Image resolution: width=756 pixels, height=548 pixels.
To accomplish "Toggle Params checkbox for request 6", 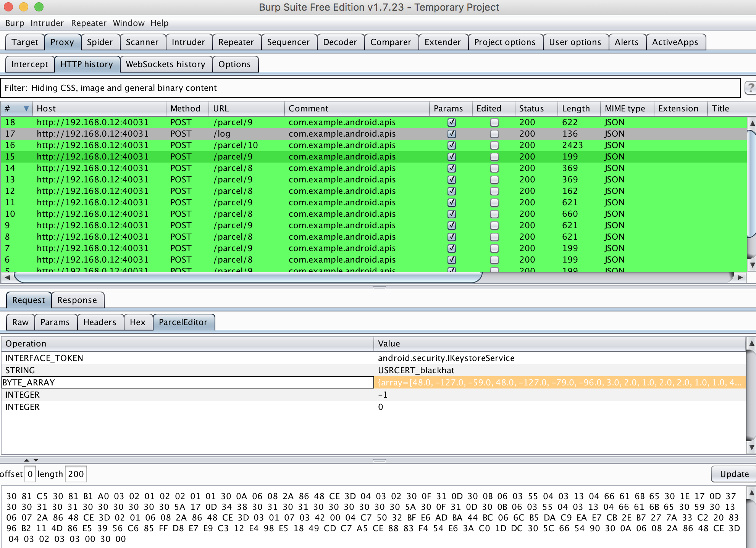I will (x=452, y=260).
